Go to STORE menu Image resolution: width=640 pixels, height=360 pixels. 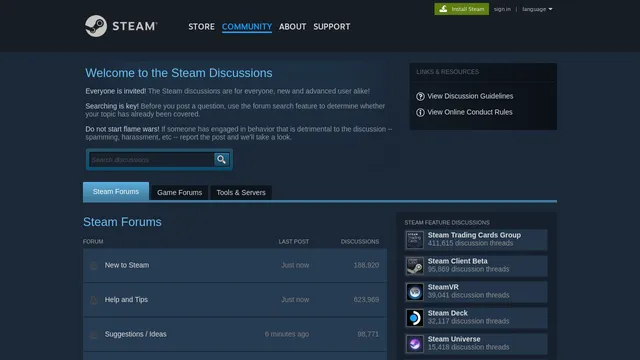201,27
